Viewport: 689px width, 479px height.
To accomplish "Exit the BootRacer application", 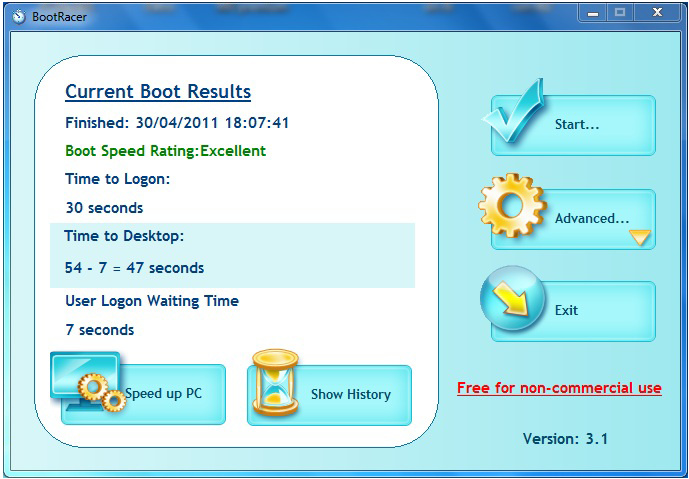I will click(x=573, y=312).
